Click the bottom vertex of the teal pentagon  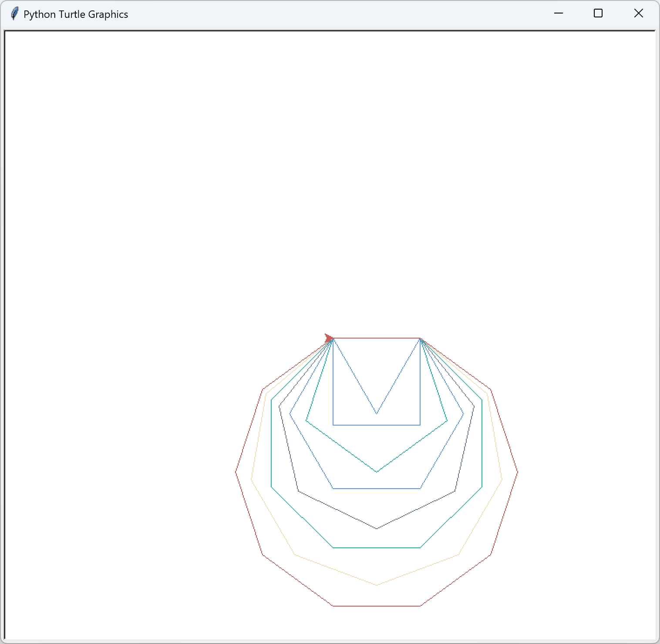(377, 472)
